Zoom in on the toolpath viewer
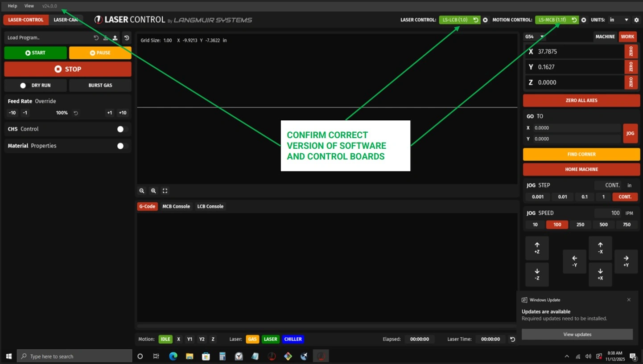The height and width of the screenshot is (364, 643). coord(153,191)
